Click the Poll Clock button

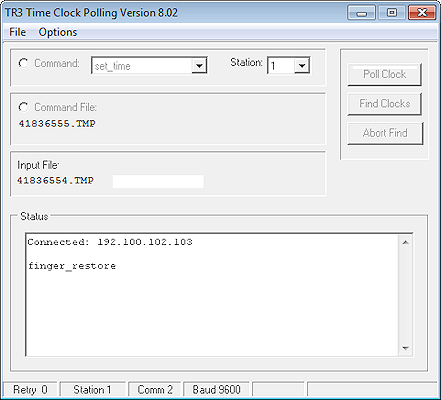click(x=384, y=74)
